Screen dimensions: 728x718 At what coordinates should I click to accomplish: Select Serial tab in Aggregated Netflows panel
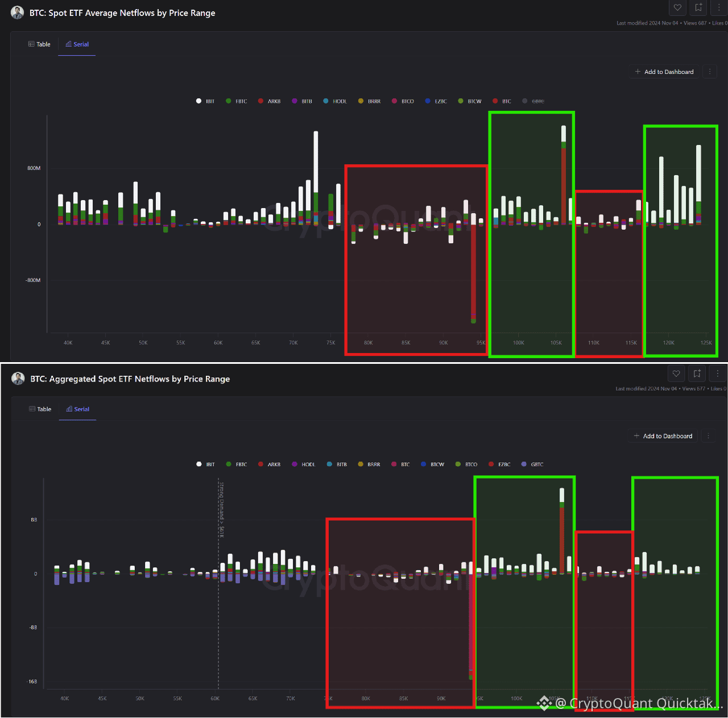[77, 409]
